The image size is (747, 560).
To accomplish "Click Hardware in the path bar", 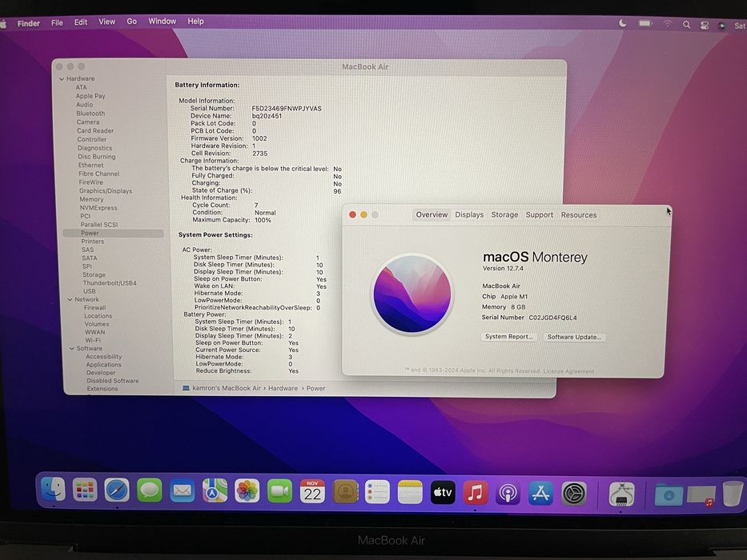I will click(x=283, y=389).
